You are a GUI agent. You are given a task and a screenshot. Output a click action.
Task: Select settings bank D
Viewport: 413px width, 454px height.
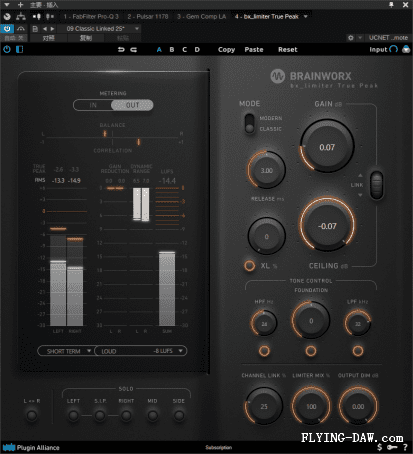[x=197, y=50]
